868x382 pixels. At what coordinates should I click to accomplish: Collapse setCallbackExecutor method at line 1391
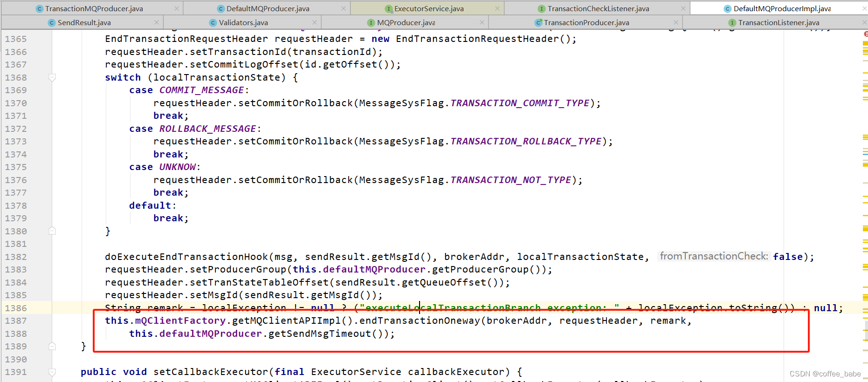tap(52, 372)
